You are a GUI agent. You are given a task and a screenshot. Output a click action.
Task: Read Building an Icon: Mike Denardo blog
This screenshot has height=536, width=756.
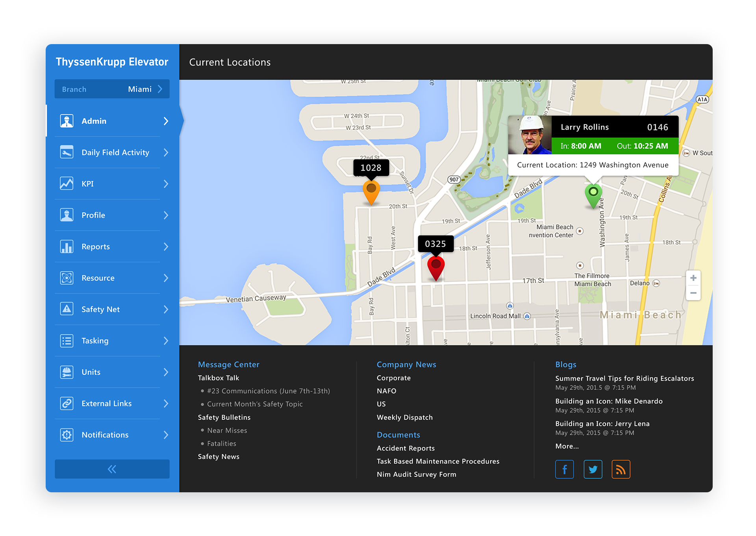[609, 401]
